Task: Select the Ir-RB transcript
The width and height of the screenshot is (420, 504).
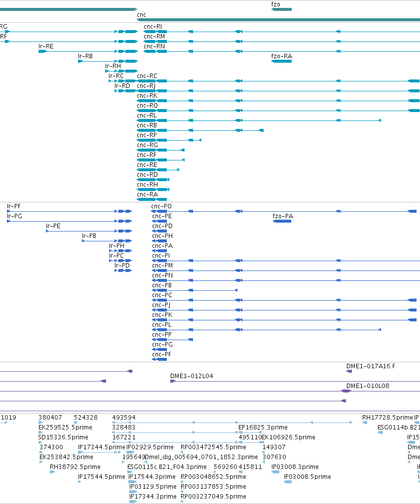Action: pos(85,56)
